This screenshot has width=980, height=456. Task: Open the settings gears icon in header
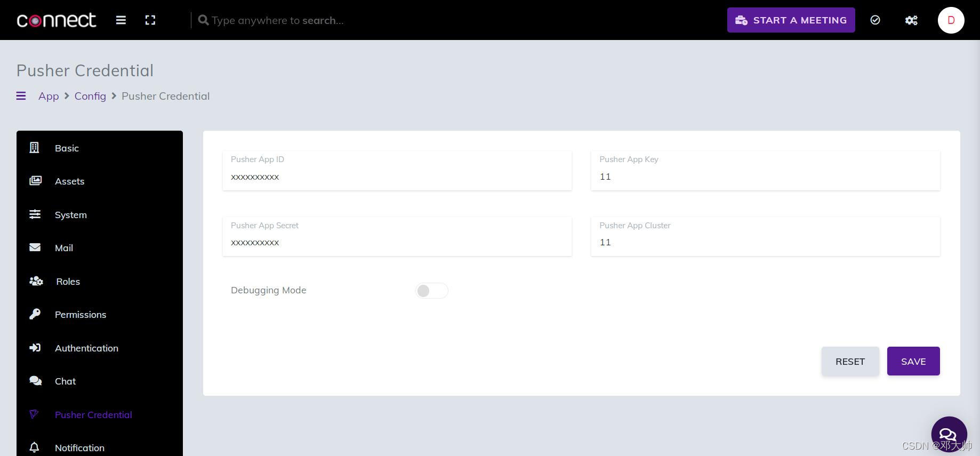click(911, 20)
